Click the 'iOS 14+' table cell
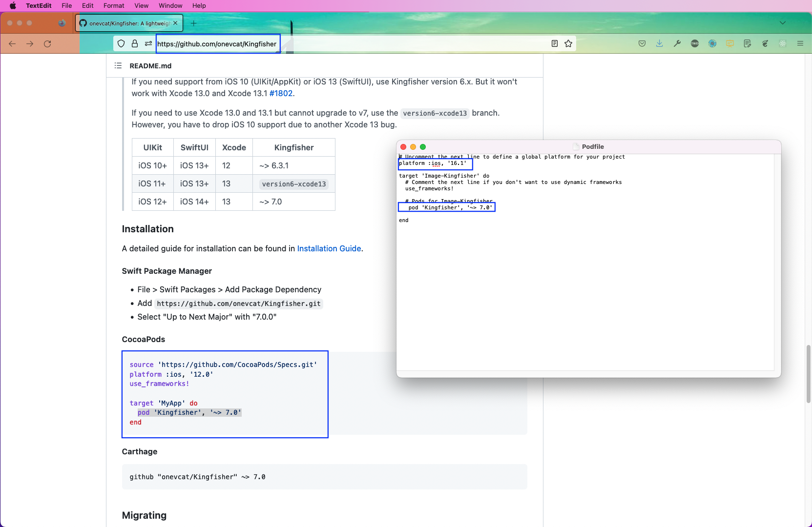812x527 pixels. (194, 202)
